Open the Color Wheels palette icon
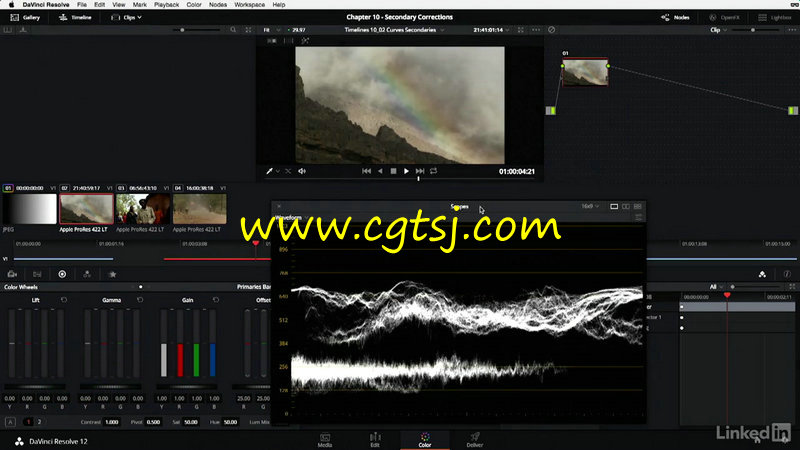The image size is (800, 450). click(x=62, y=274)
